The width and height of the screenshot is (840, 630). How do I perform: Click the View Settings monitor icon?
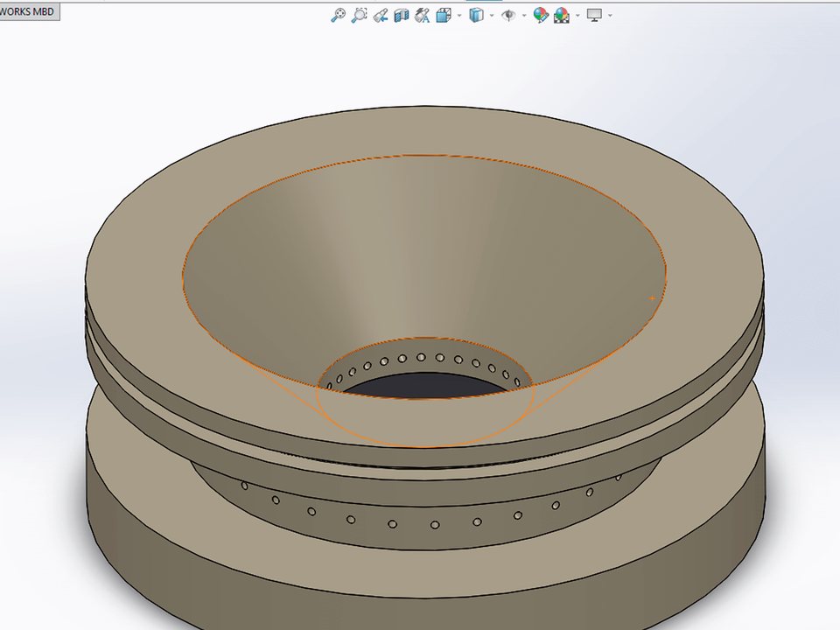594,15
